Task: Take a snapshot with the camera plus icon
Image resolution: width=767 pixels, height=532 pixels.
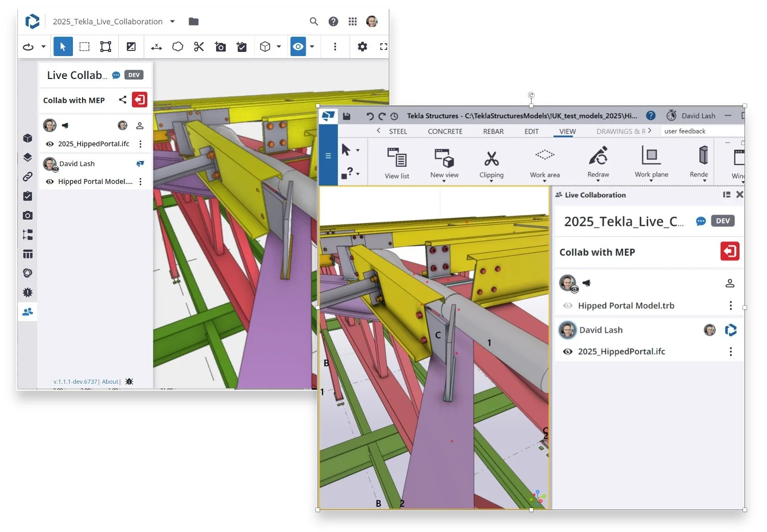Action: coord(220,47)
